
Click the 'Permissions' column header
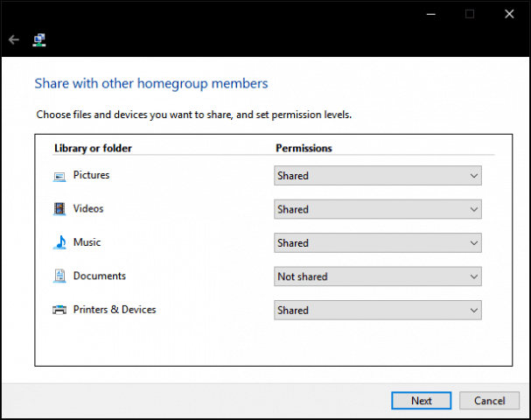[x=304, y=149]
